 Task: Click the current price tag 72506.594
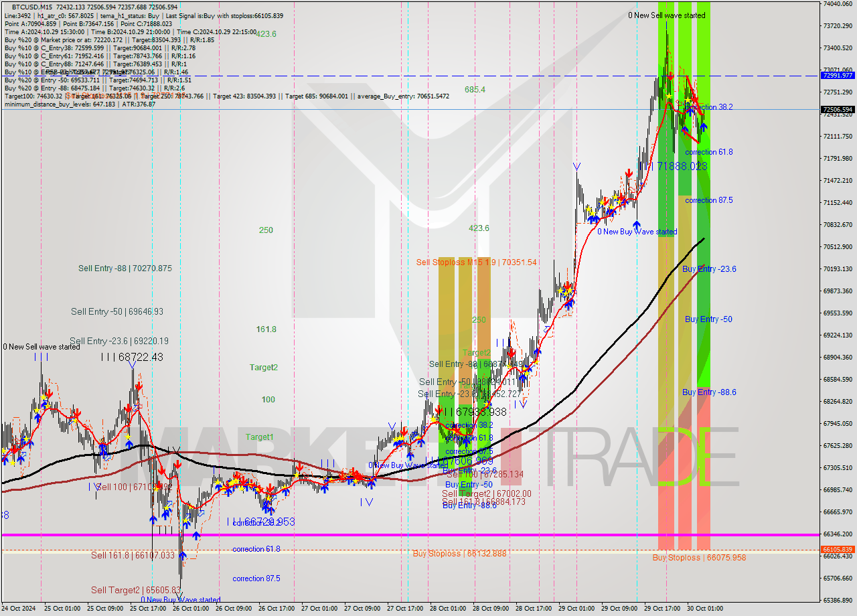[x=837, y=109]
